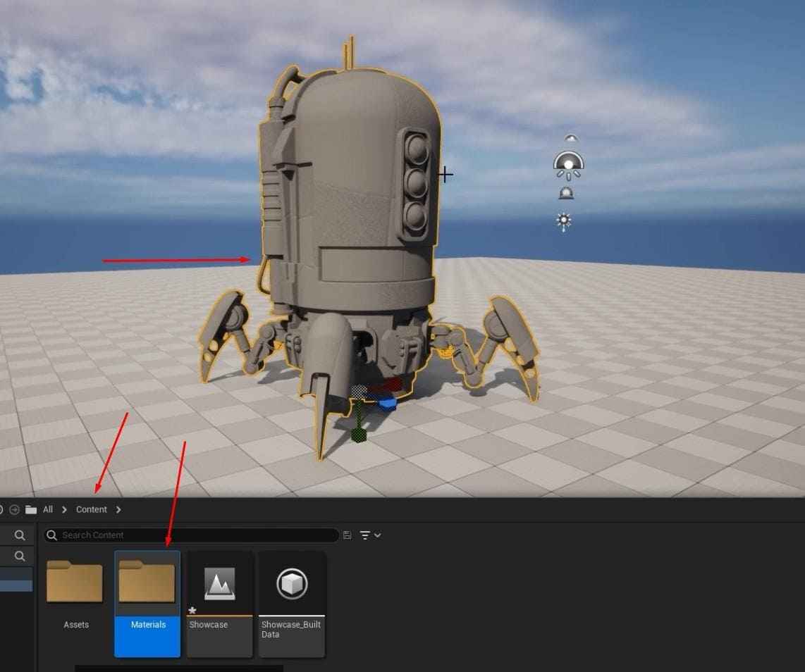The image size is (805, 672).
Task: Expand the chevron after the All breadcrumb
Action: 64,509
